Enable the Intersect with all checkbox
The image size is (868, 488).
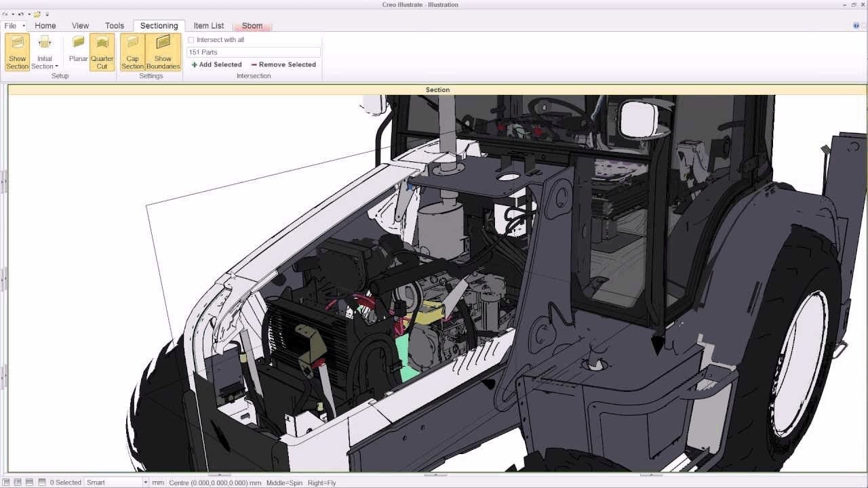click(x=191, y=40)
